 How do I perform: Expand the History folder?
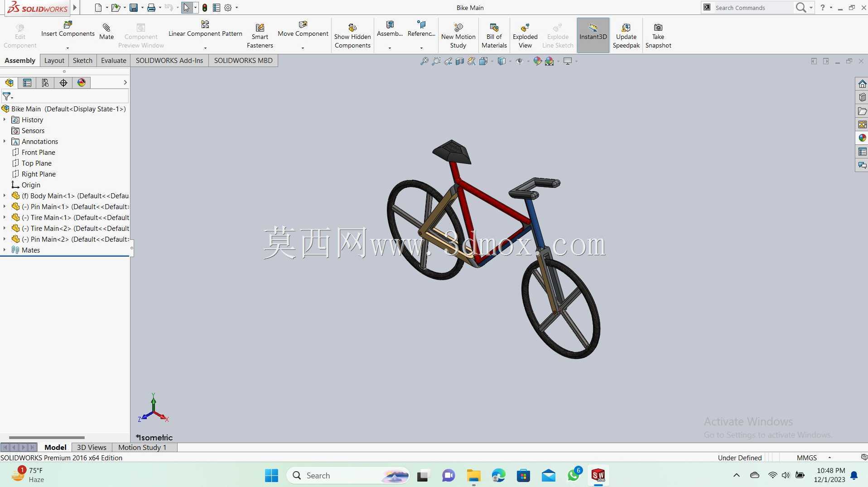[x=5, y=119]
